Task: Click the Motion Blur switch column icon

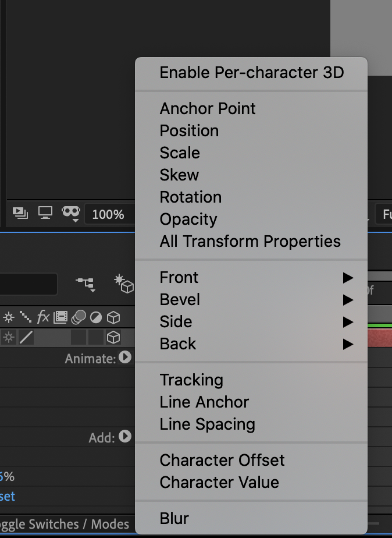Action: tap(79, 317)
